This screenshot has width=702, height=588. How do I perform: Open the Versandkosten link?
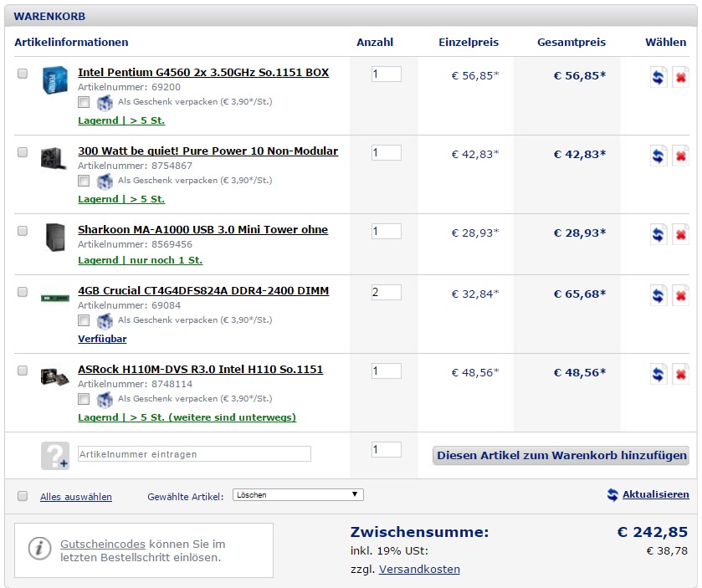[419, 570]
